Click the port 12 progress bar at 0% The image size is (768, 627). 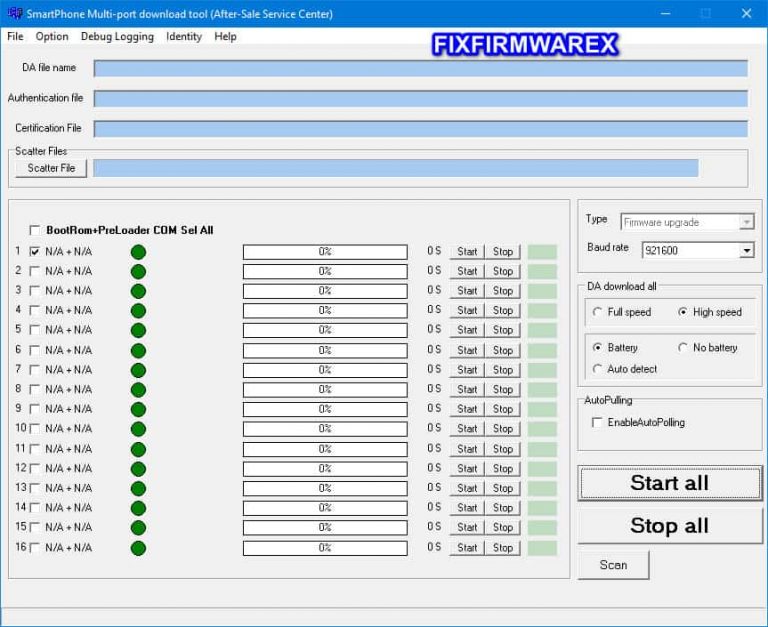coord(325,469)
